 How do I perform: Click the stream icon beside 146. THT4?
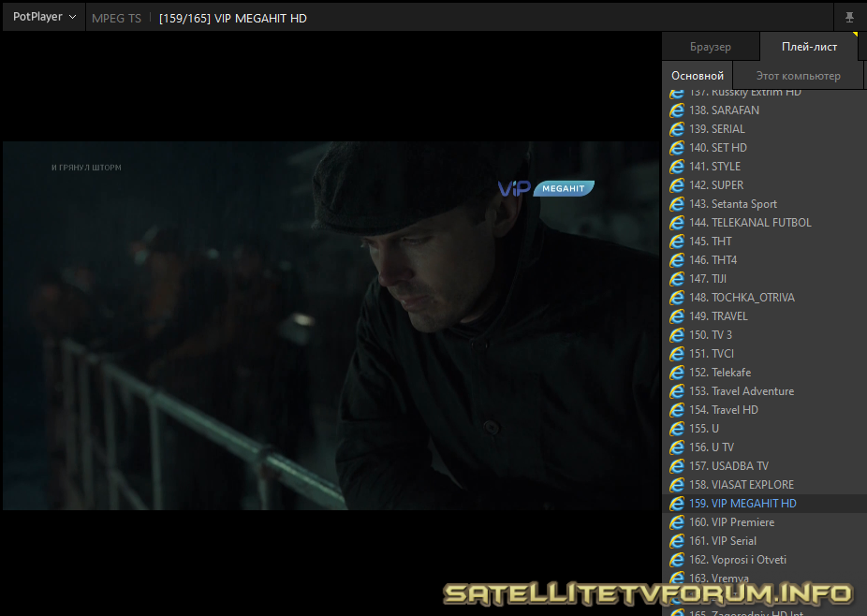pos(677,260)
